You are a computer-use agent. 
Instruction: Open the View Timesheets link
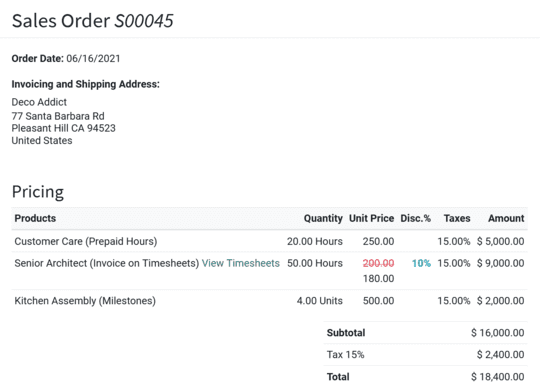coord(240,263)
